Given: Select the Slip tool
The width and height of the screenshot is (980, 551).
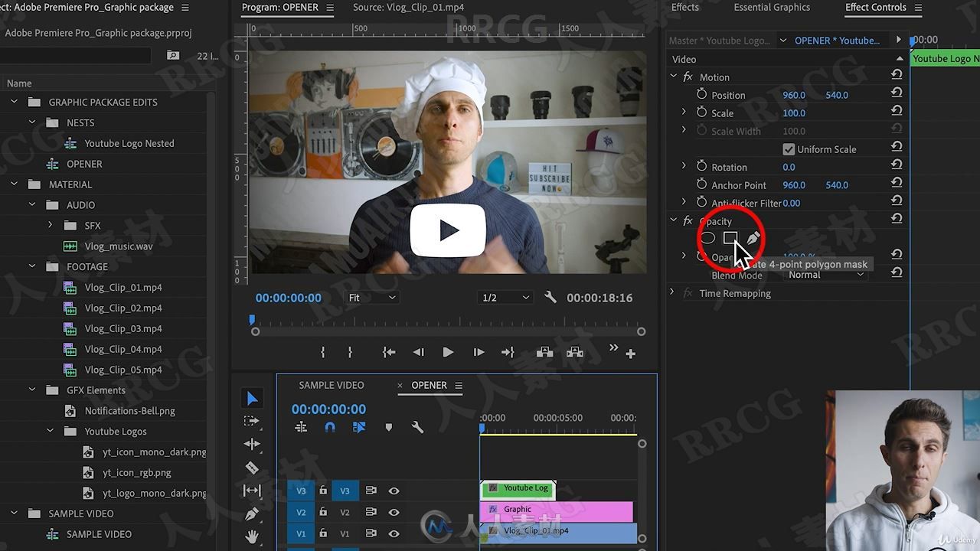Looking at the screenshot, I should tap(252, 491).
